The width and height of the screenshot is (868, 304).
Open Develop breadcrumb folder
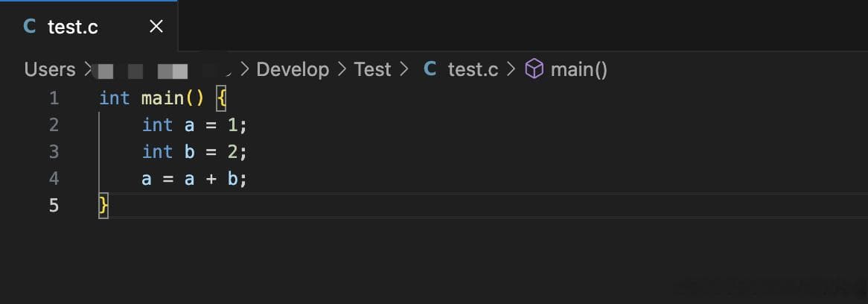click(293, 70)
